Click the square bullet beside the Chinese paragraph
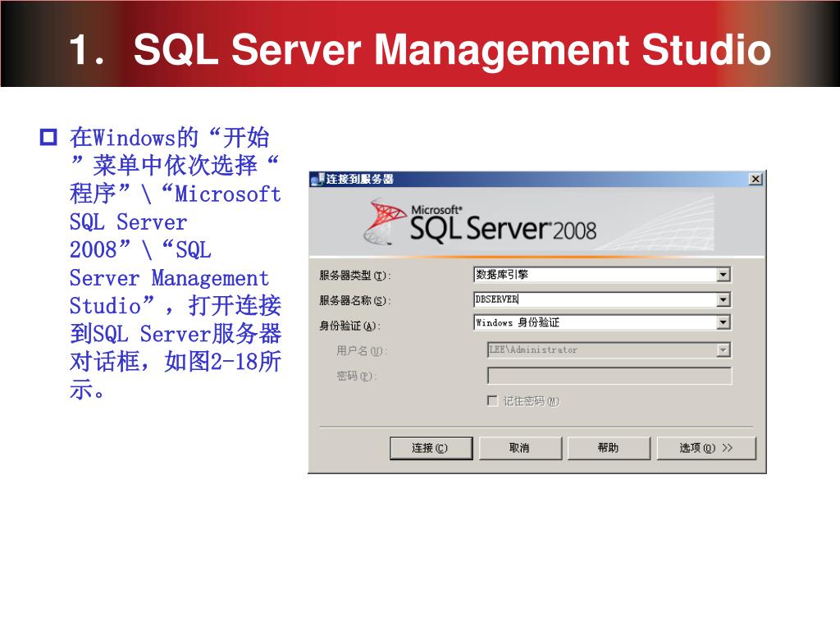The image size is (840, 630). [48, 137]
